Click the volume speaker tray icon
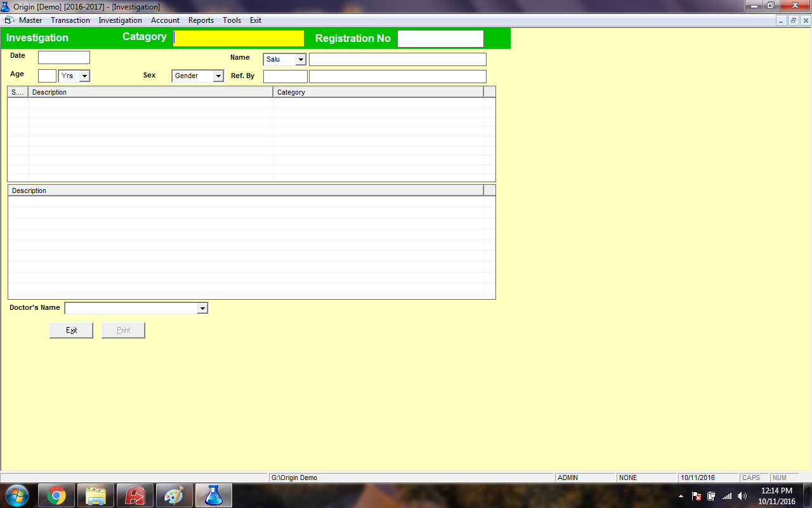 [x=742, y=496]
